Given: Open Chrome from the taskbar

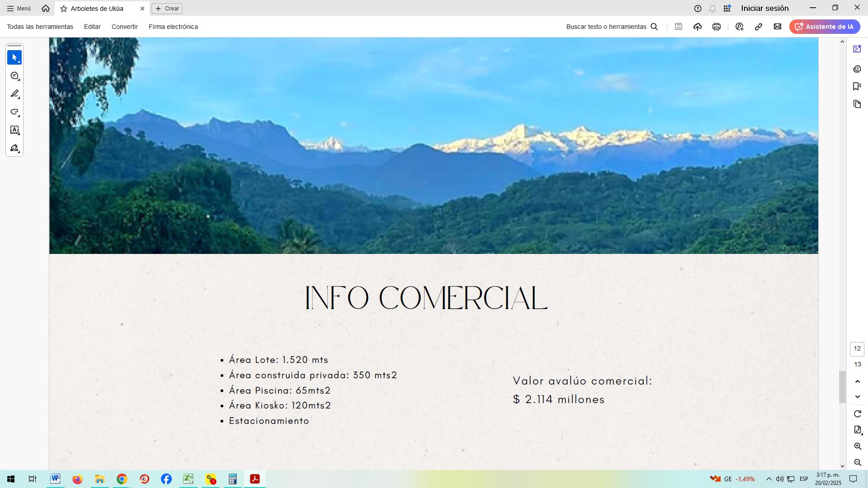Looking at the screenshot, I should (122, 479).
